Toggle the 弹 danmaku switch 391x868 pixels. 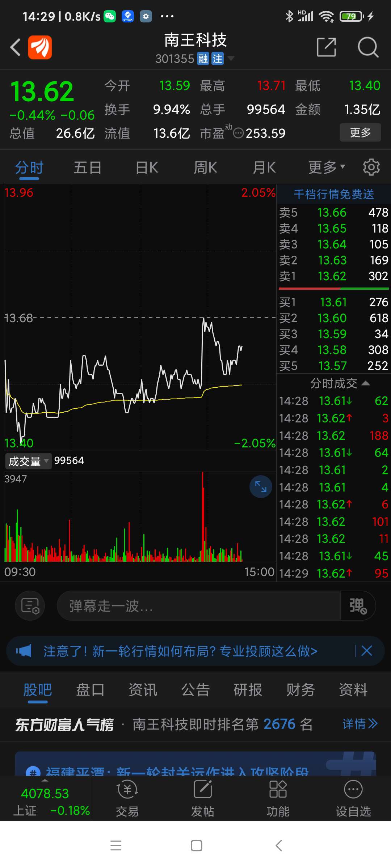click(x=358, y=606)
